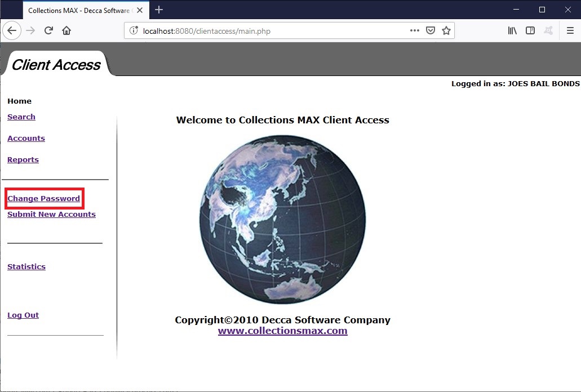Viewport: 581px width, 392px height.
Task: Open the browser home page icon
Action: click(x=66, y=30)
